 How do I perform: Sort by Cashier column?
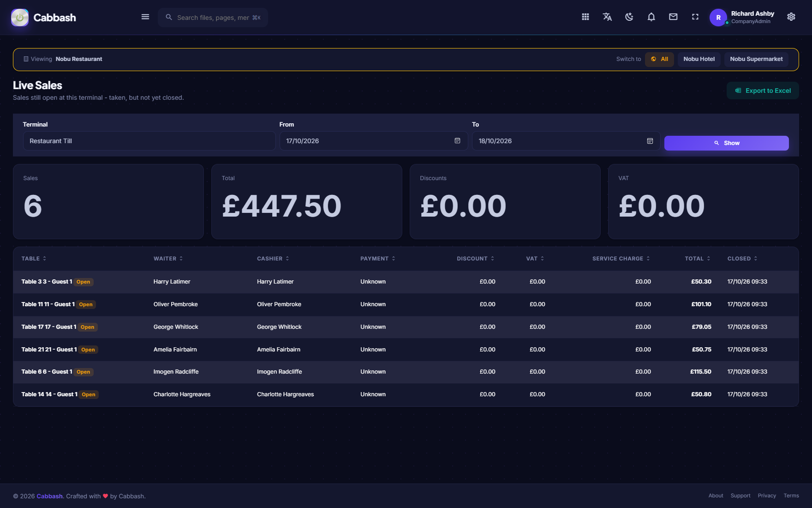coord(273,259)
